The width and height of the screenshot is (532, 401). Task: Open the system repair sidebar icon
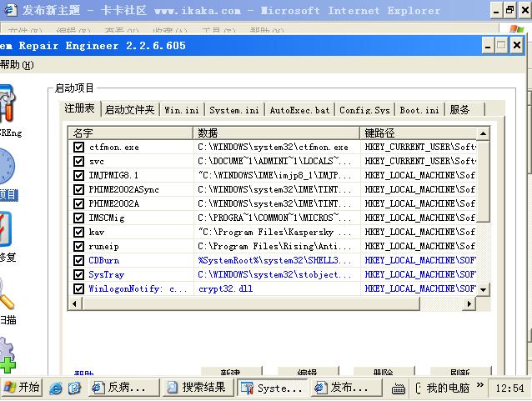(x=6, y=229)
